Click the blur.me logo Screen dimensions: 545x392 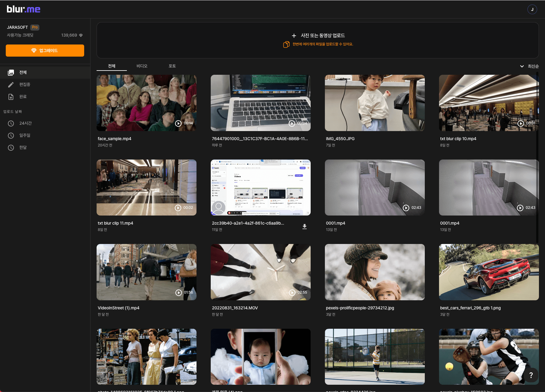24,9
